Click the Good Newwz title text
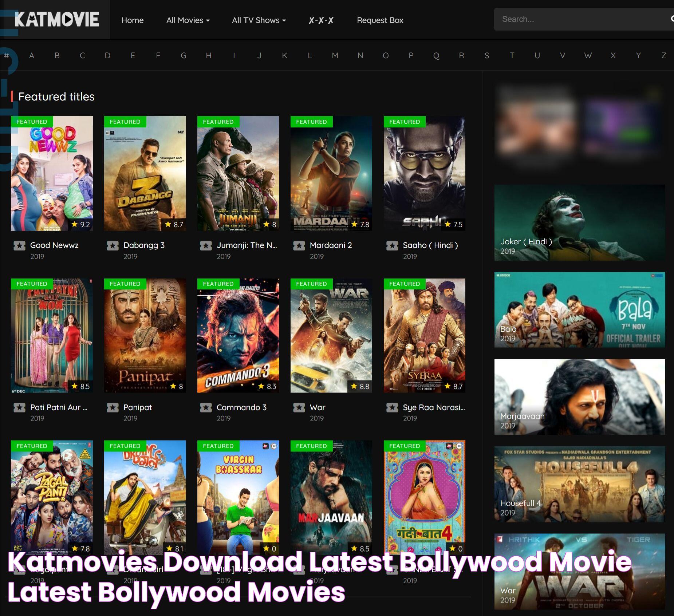This screenshot has width=674, height=616. pyautogui.click(x=54, y=245)
